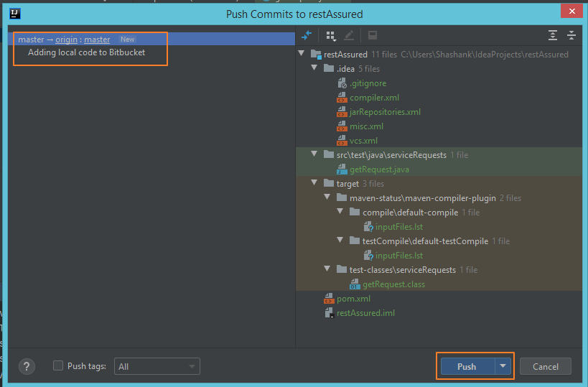Viewport: 588px width, 387px height.
Task: Select the master → origin : master row
Action: pyautogui.click(x=151, y=39)
